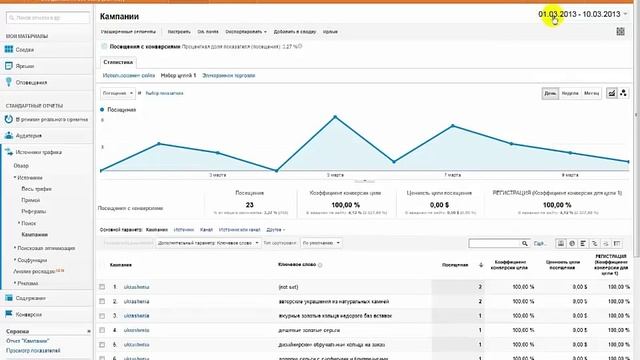Click the table filter search input
The height and width of the screenshot is (360, 640).
495,243
